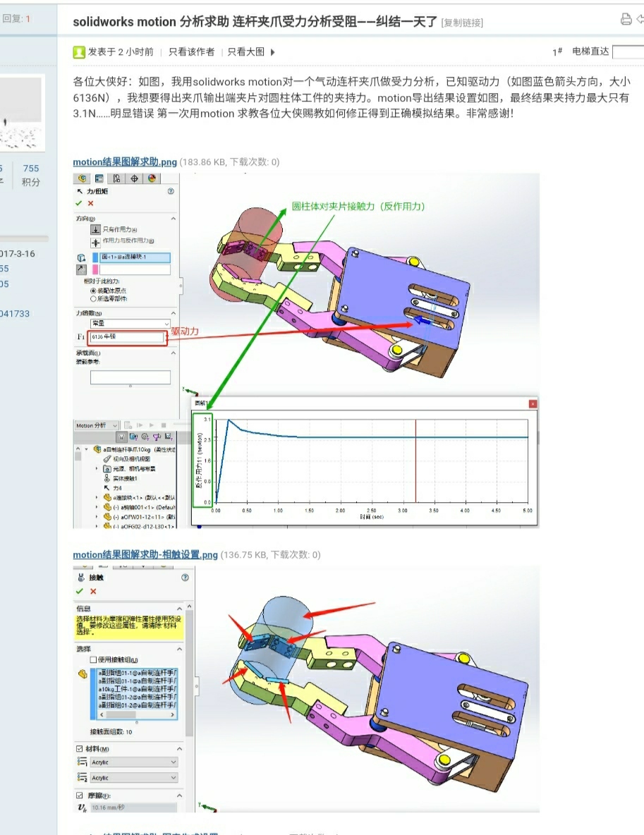Open the 常量 force function dropdown
644x835 pixels.
(x=130, y=324)
